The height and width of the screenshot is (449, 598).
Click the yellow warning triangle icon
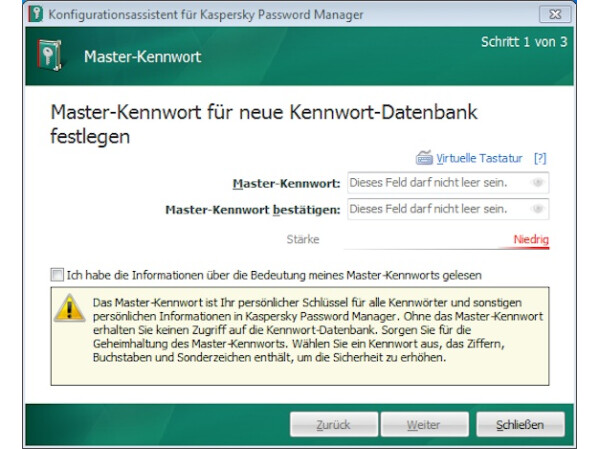tap(69, 308)
